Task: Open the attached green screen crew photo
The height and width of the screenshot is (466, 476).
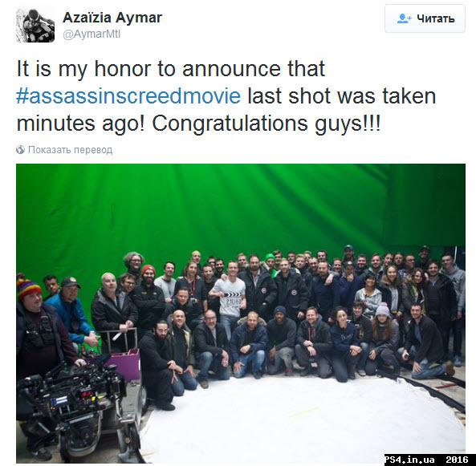Action: (241, 313)
